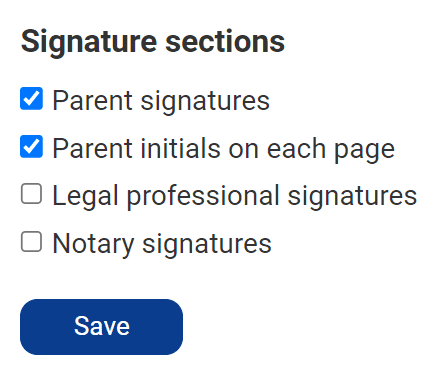The height and width of the screenshot is (376, 434).
Task: Include notary signatures section
Action: (x=31, y=242)
